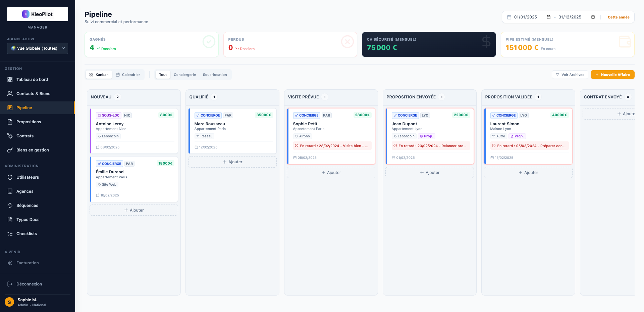Open the end date picker calendar
The image size is (644, 312).
593,17
